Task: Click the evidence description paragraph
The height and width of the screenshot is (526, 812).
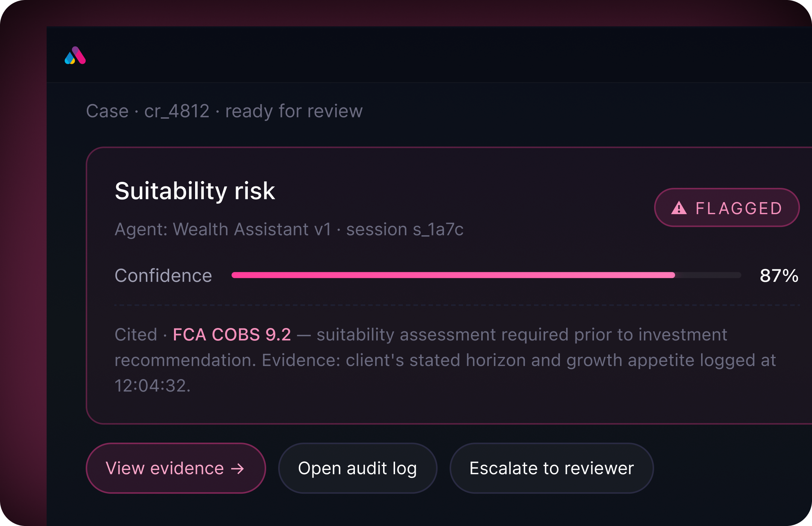Action: point(445,360)
